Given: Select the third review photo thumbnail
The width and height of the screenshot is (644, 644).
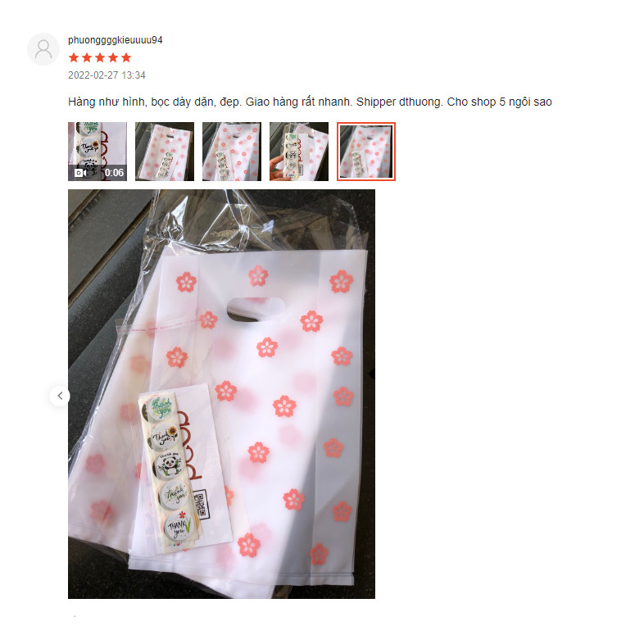Looking at the screenshot, I should 232,152.
